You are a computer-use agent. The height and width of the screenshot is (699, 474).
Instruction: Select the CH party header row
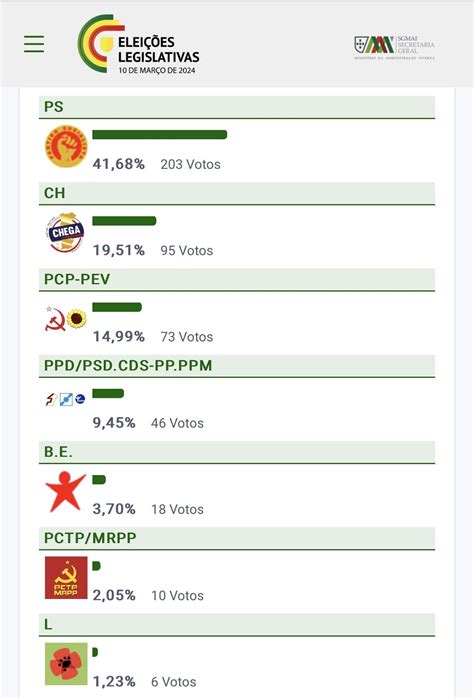(237, 193)
